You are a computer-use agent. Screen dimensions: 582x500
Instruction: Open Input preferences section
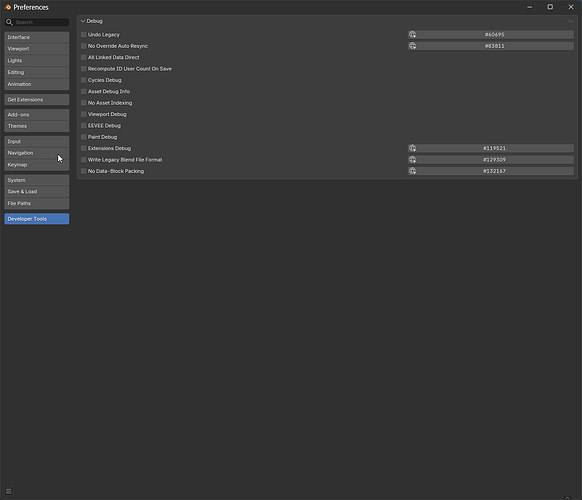click(x=37, y=141)
